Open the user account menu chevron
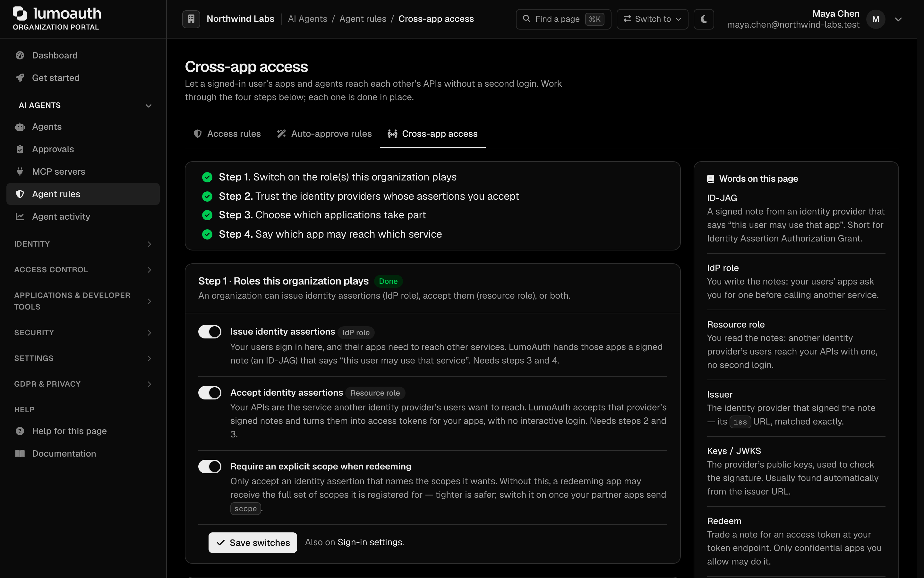The image size is (924, 578). point(898,19)
